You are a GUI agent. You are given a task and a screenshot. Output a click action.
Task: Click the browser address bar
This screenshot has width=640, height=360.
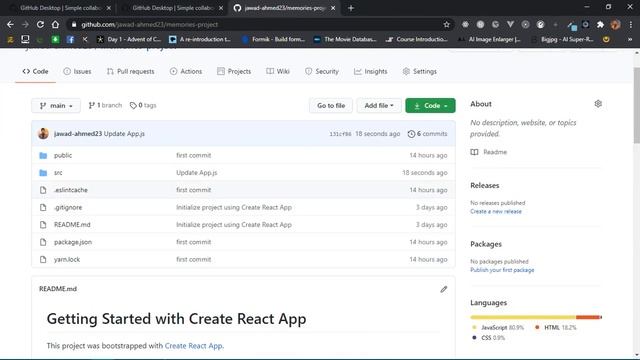(x=261, y=24)
